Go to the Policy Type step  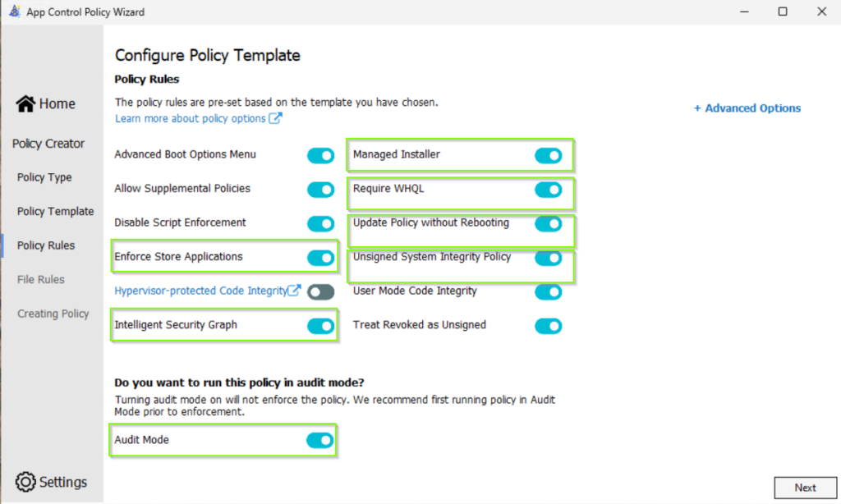click(44, 177)
